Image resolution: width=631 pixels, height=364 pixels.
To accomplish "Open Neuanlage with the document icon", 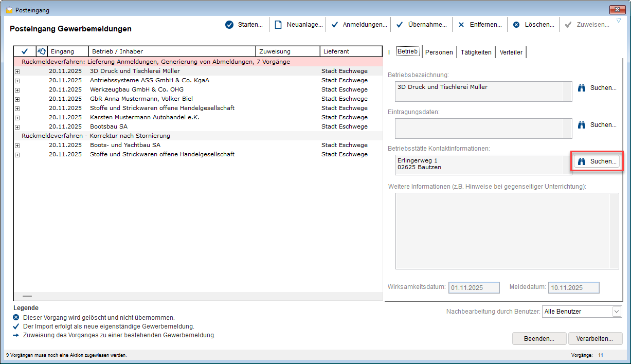I will coord(278,25).
